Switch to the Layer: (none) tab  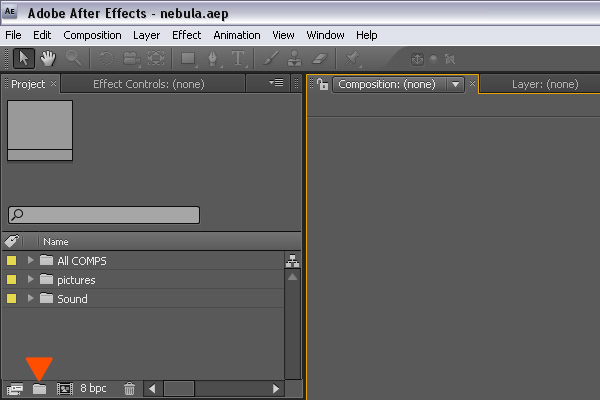(x=545, y=84)
